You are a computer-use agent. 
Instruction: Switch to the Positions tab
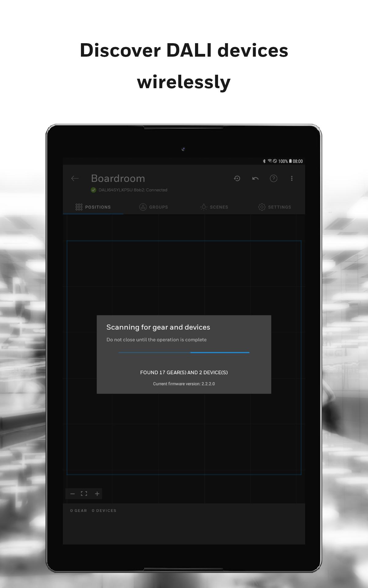pos(93,207)
